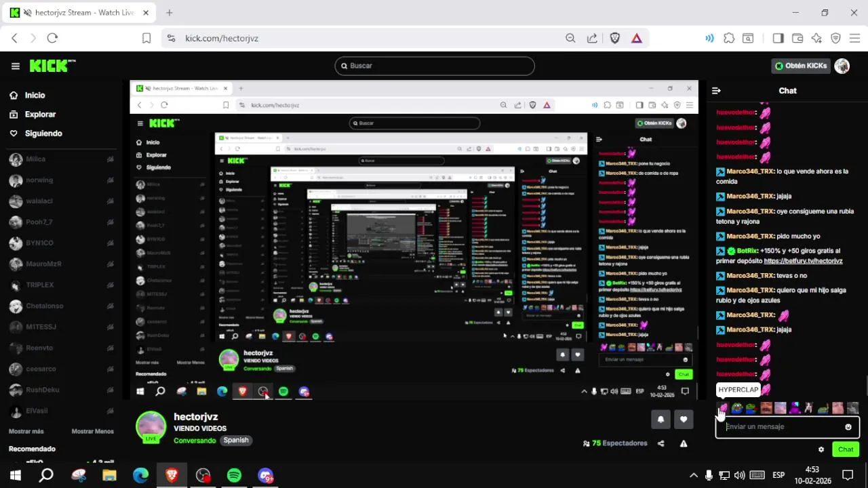The width and height of the screenshot is (868, 488).
Task: Open the Windows Start menu
Action: point(15,475)
